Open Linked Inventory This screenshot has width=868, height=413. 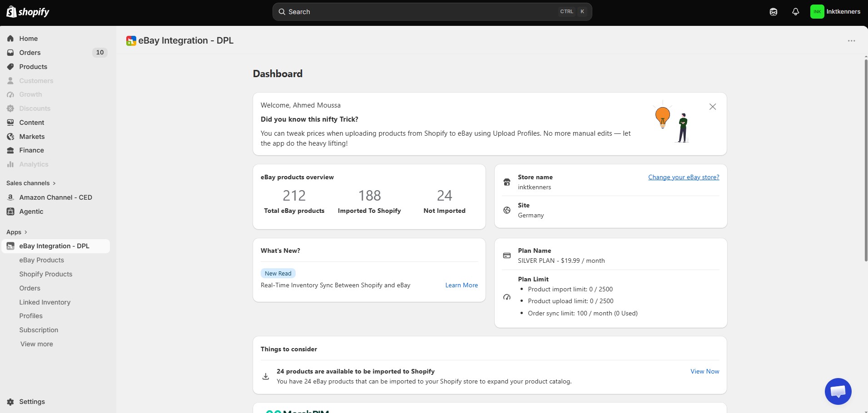pos(45,302)
